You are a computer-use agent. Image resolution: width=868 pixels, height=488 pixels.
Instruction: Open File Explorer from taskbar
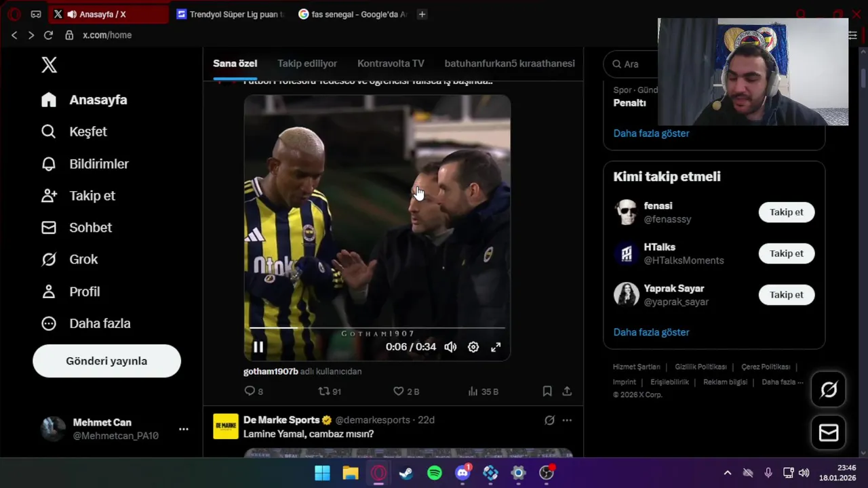point(351,473)
